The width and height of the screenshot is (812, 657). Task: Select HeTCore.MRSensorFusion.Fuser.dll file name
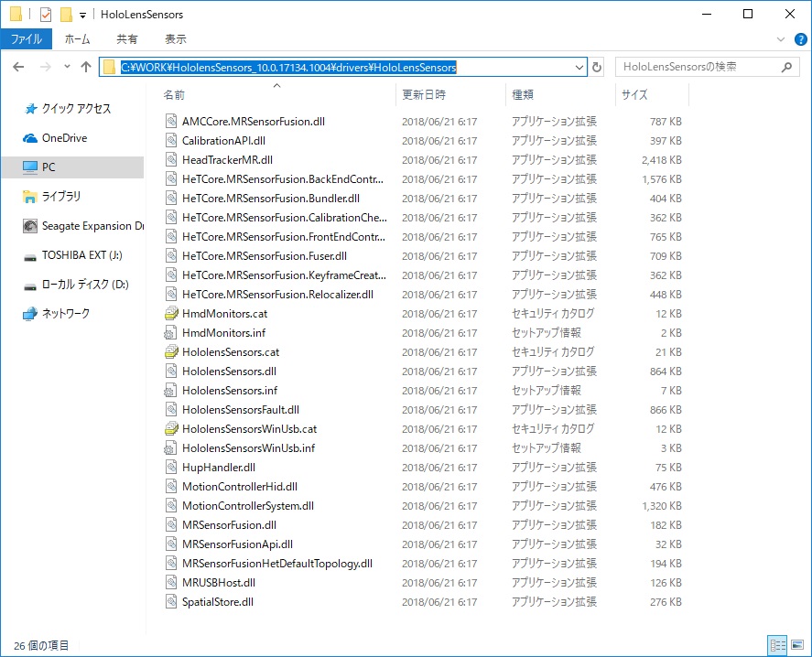pyautogui.click(x=265, y=256)
